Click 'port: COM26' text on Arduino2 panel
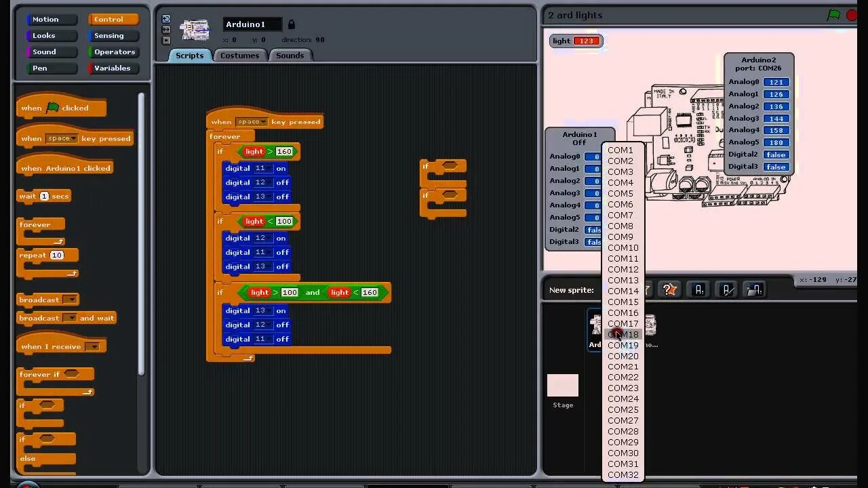 [x=758, y=68]
